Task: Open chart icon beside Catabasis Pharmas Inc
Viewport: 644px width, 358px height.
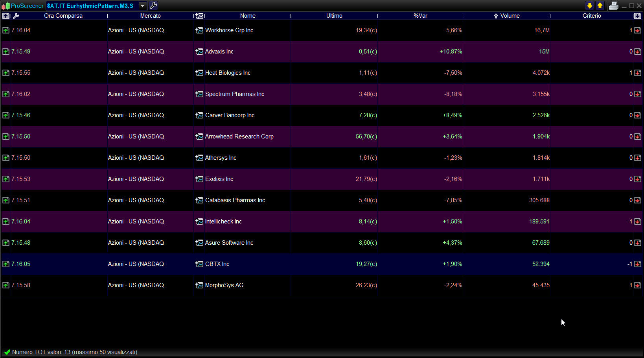Action: [x=199, y=200]
